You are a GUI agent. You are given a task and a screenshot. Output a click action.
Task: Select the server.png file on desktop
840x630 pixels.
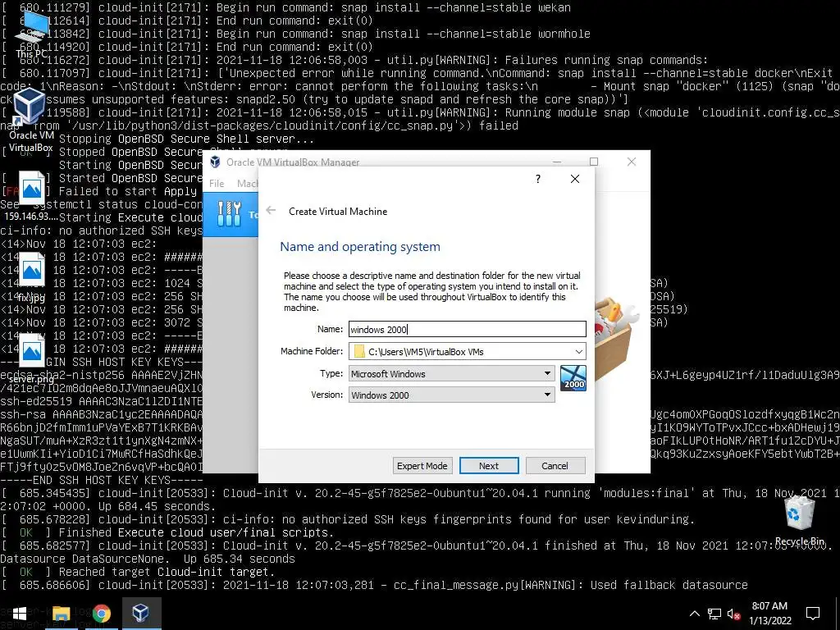pyautogui.click(x=31, y=358)
